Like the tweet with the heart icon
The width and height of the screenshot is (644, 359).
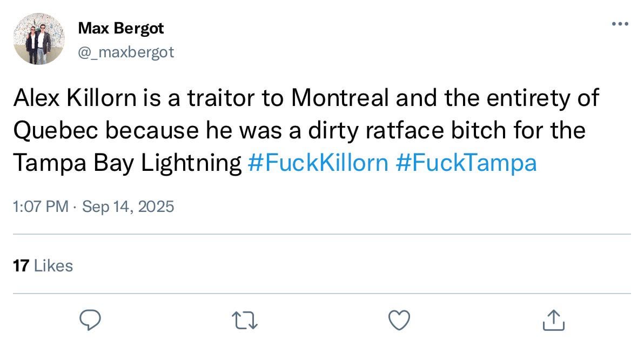(399, 320)
